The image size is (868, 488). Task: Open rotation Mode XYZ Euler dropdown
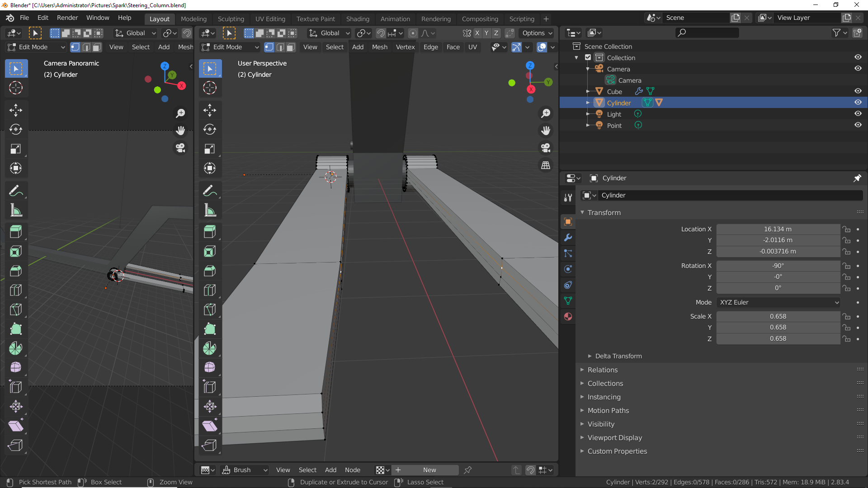coord(778,302)
